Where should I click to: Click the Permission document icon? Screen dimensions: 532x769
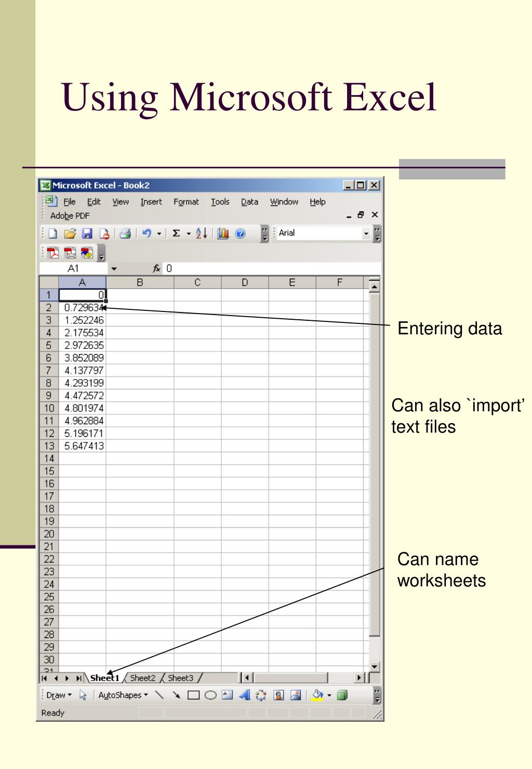(x=104, y=234)
